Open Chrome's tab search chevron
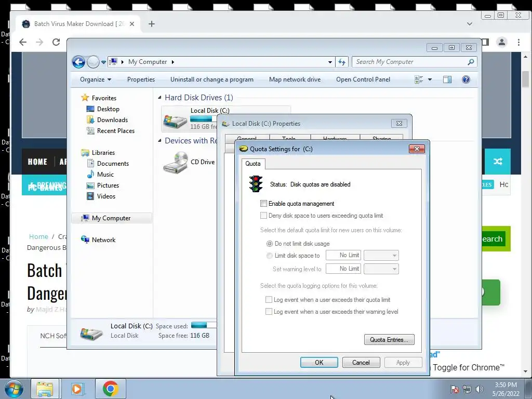The height and width of the screenshot is (399, 532). (470, 24)
